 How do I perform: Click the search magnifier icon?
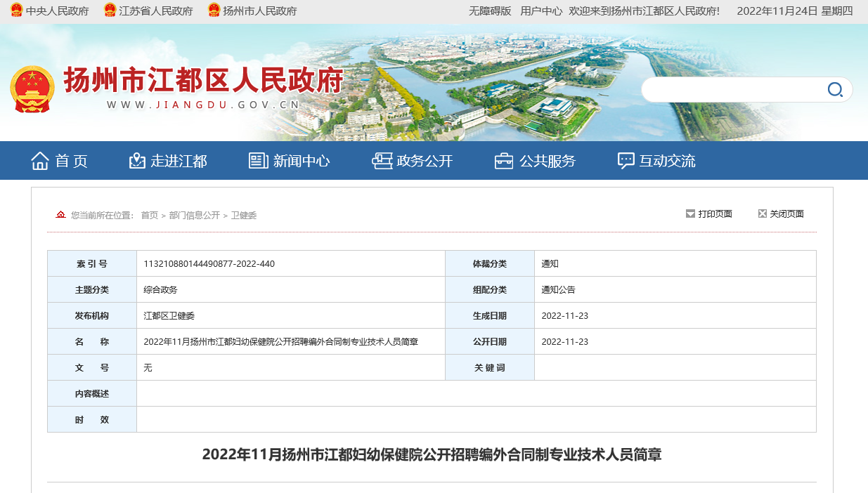tap(834, 89)
